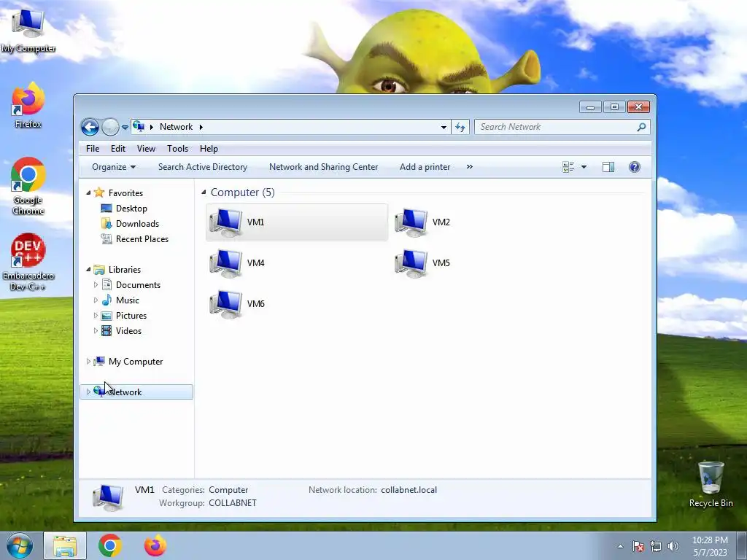Open the Help question mark icon
Screen dimensions: 747x560
click(x=634, y=167)
